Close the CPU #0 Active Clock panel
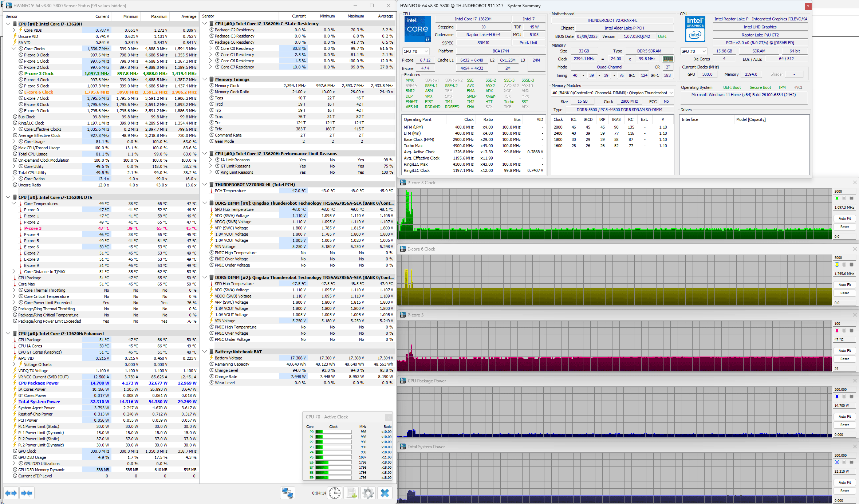Viewport: 859px width, 504px height. (389, 417)
